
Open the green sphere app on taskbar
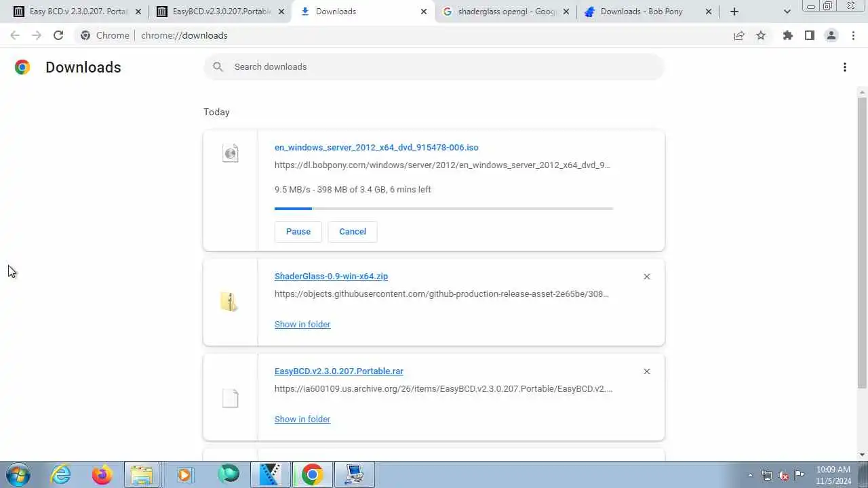[229, 474]
